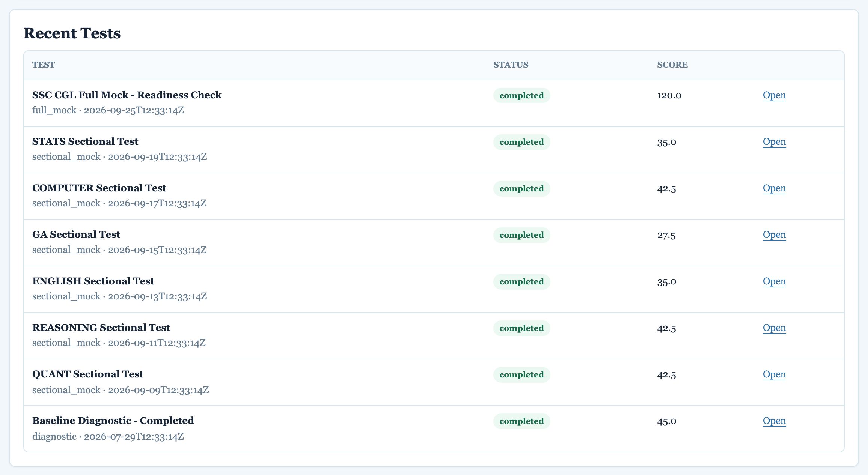Click the 45.0 score value
The image size is (868, 475).
(666, 421)
